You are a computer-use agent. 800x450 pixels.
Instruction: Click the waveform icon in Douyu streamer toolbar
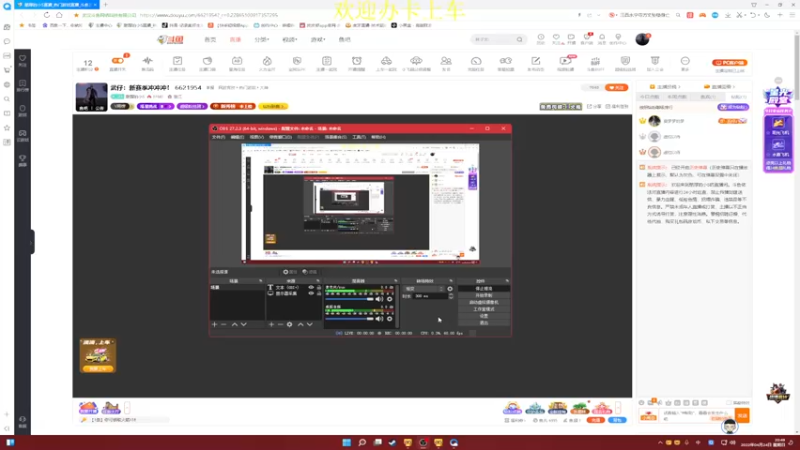click(x=147, y=61)
